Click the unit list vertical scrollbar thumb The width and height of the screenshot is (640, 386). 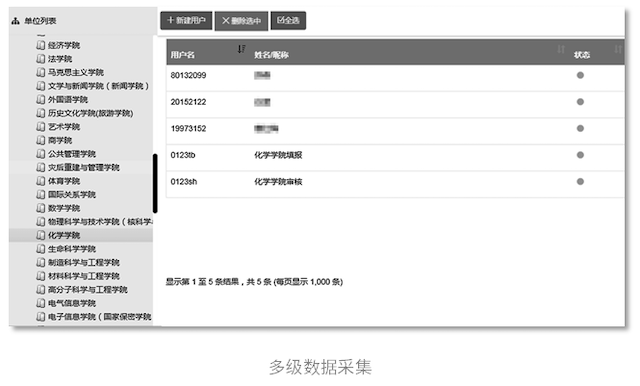pos(155,183)
